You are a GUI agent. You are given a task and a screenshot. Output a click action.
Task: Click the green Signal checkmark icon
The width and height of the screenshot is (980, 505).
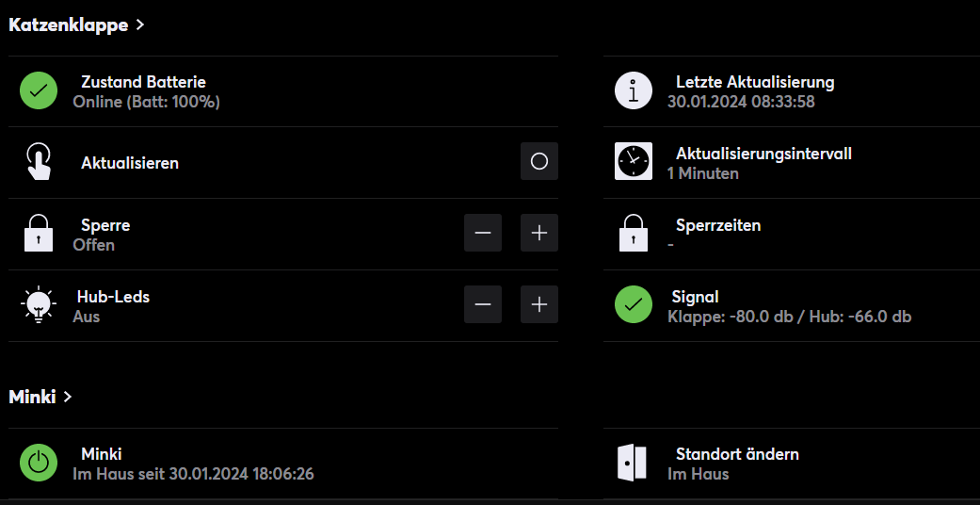634,305
